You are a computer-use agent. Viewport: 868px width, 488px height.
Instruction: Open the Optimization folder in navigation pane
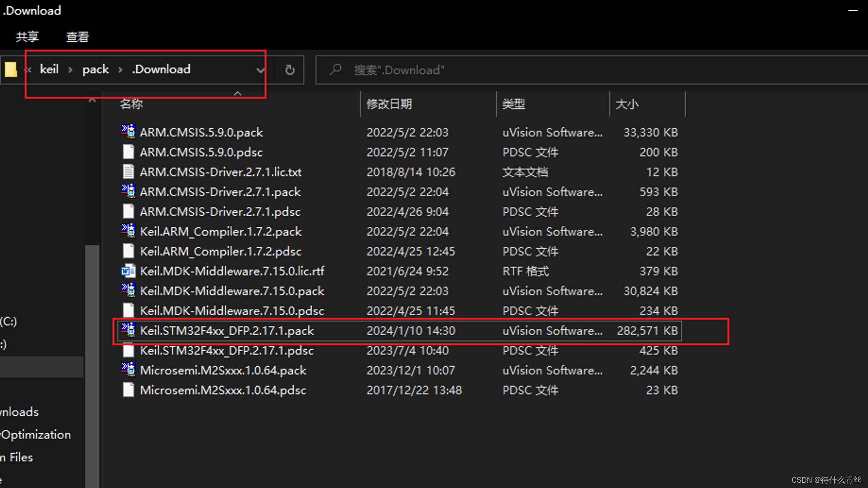36,435
